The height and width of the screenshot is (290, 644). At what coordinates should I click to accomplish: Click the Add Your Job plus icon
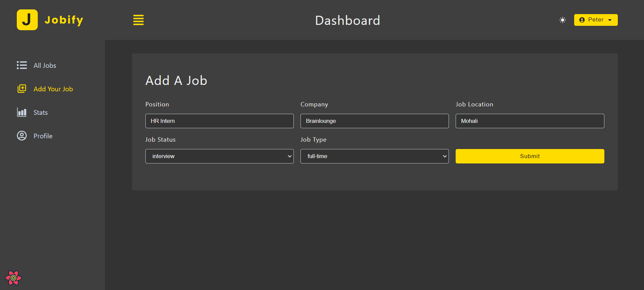click(22, 89)
